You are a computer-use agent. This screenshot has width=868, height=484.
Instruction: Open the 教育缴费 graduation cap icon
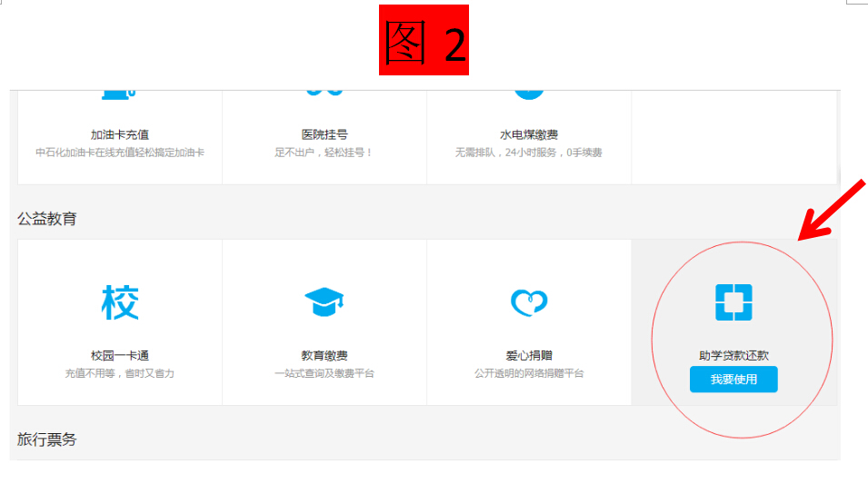click(324, 302)
